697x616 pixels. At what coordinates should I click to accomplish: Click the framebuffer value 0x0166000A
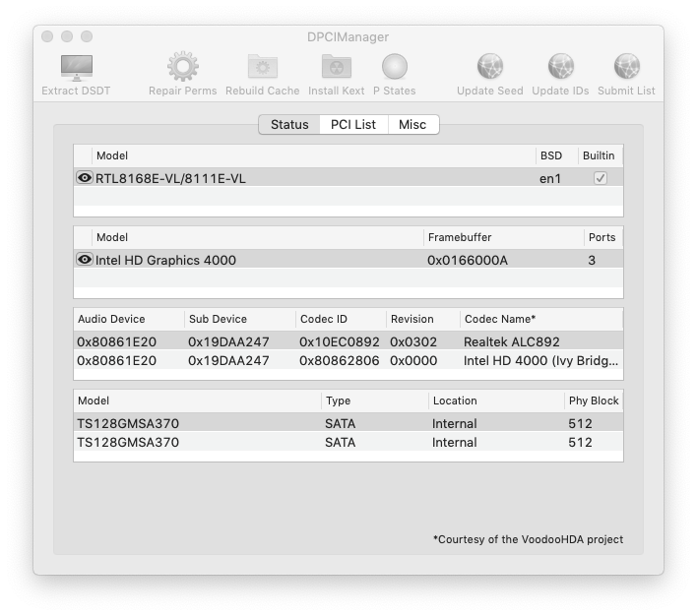point(468,260)
